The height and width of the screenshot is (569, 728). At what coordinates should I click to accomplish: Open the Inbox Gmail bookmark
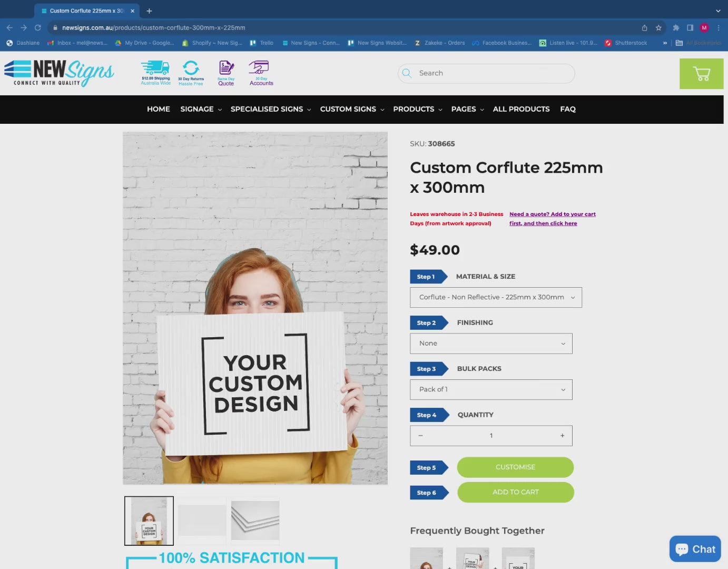coord(77,43)
